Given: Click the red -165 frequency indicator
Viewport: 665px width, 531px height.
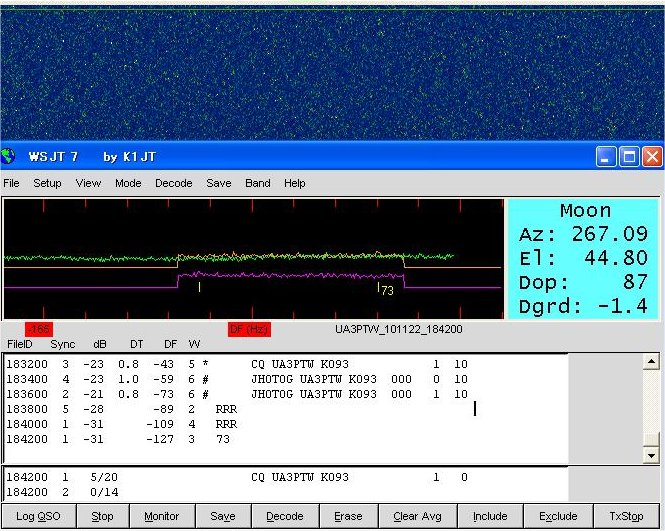Looking at the screenshot, I should [39, 329].
